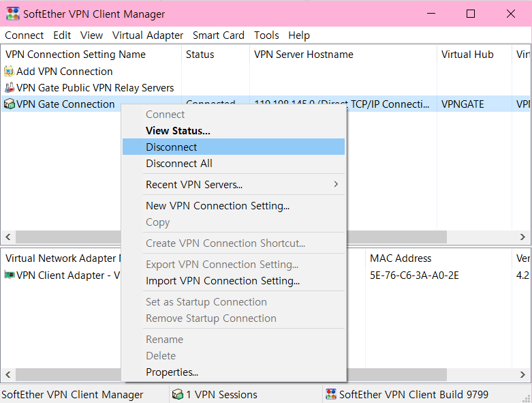Click the 1 VPN Sessions status text

221,395
